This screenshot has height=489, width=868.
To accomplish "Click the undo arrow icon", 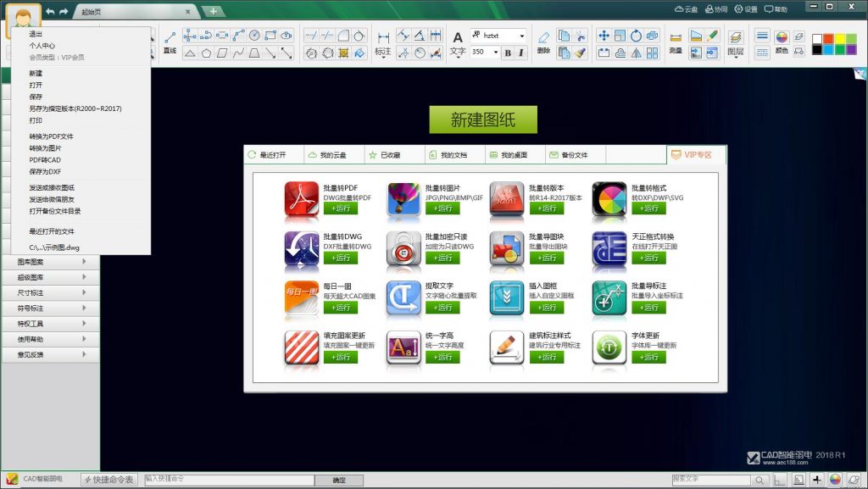I will coord(50,11).
